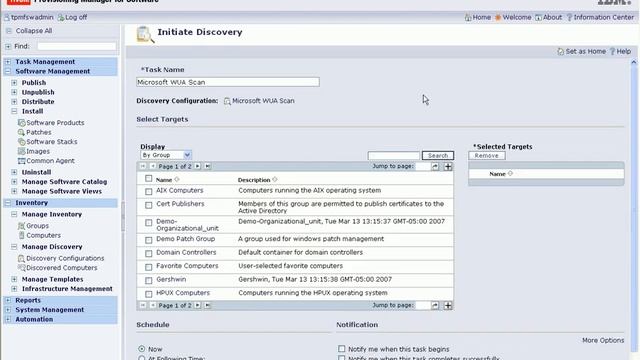Check the AIX Computers checkbox

pos(149,191)
